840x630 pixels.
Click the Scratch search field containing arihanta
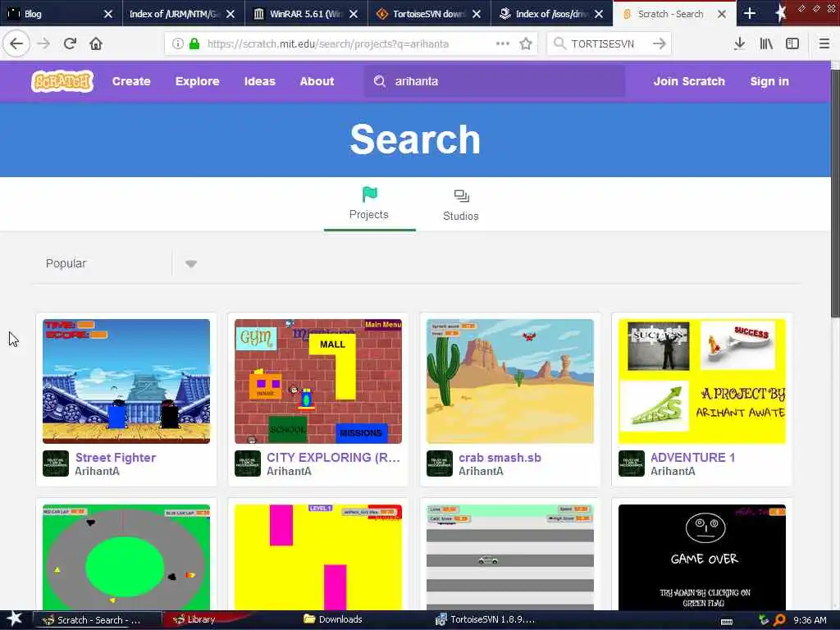tap(495, 81)
